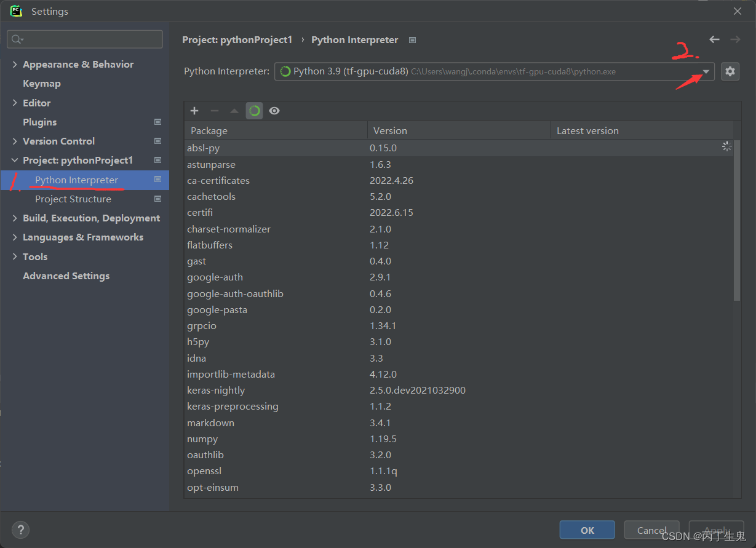
Task: Expand Languages & Frameworks section
Action: [15, 237]
